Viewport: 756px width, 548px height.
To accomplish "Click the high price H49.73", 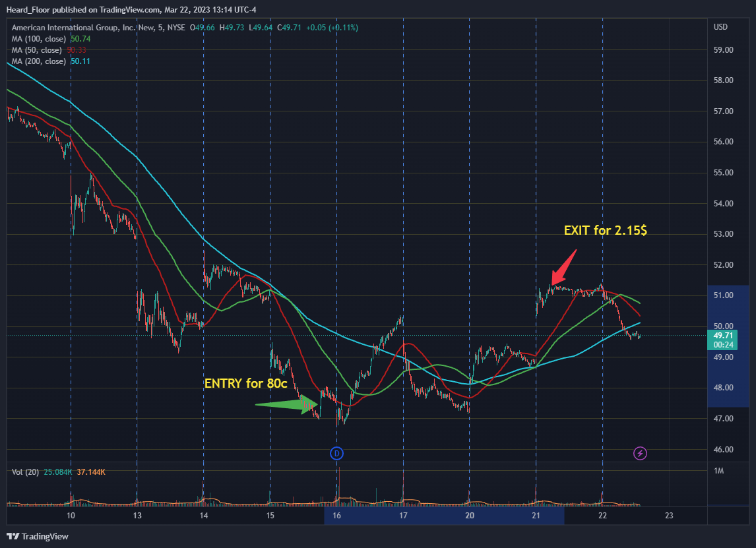I will tap(232, 28).
